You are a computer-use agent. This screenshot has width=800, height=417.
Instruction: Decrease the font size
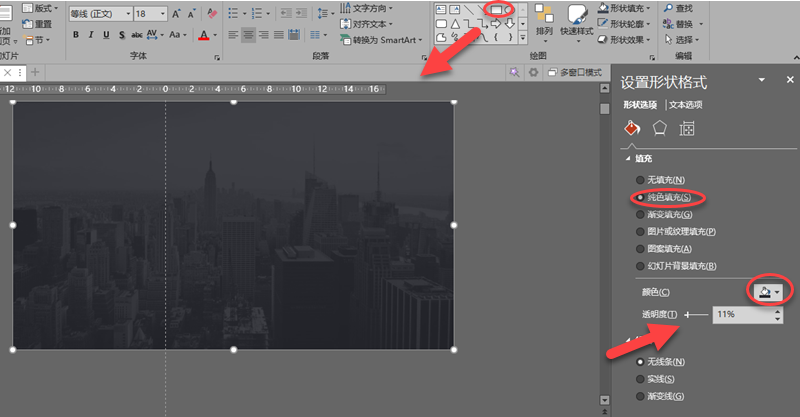click(191, 14)
